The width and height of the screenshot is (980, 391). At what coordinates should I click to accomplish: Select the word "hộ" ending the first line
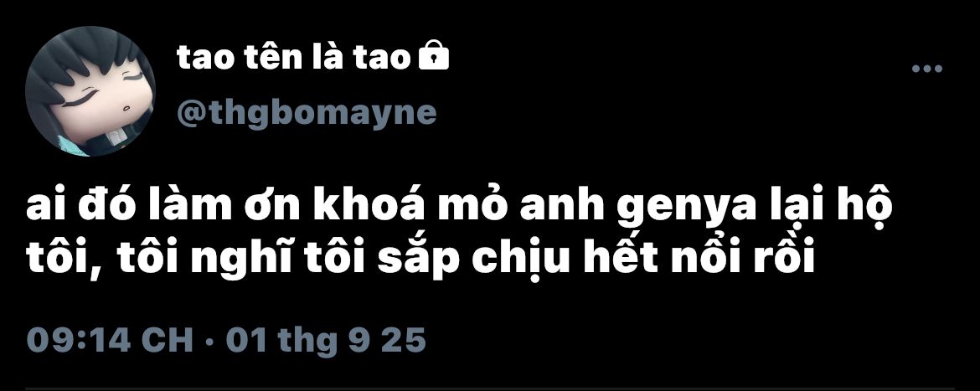coord(865,207)
